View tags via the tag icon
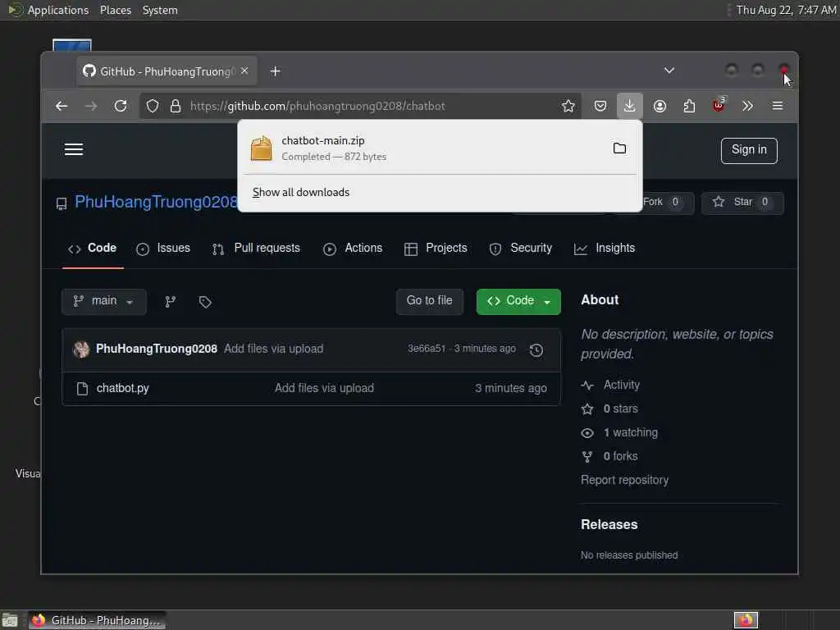The height and width of the screenshot is (630, 840). tap(205, 302)
